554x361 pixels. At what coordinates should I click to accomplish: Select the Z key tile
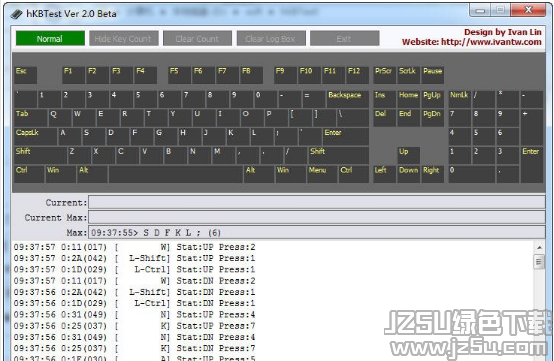pyautogui.click(x=79, y=155)
